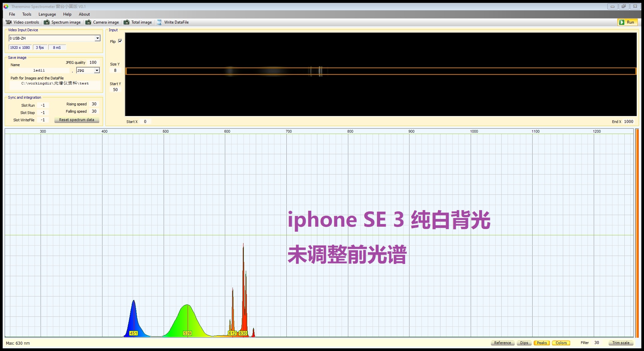Click the End X value 1000
The width and height of the screenshot is (644, 351).
629,122
